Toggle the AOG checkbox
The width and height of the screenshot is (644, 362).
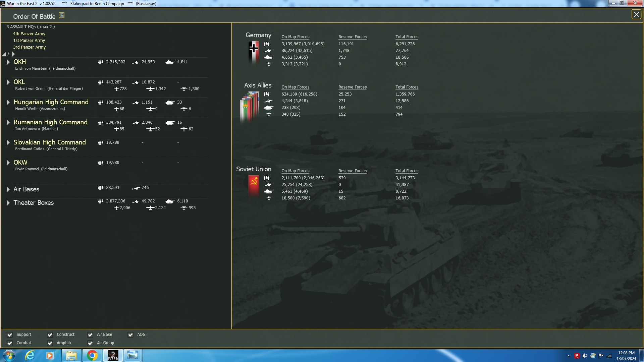tap(130, 335)
